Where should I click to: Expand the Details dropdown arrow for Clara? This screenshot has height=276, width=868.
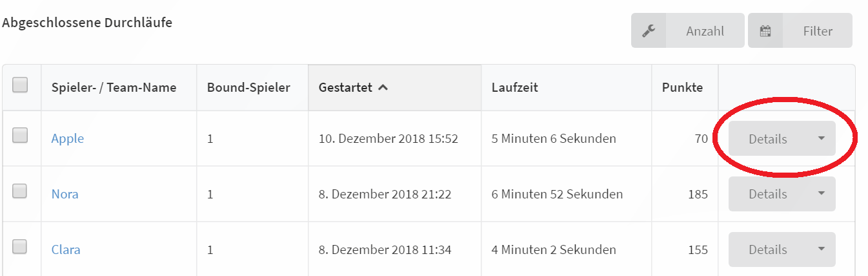(x=821, y=249)
